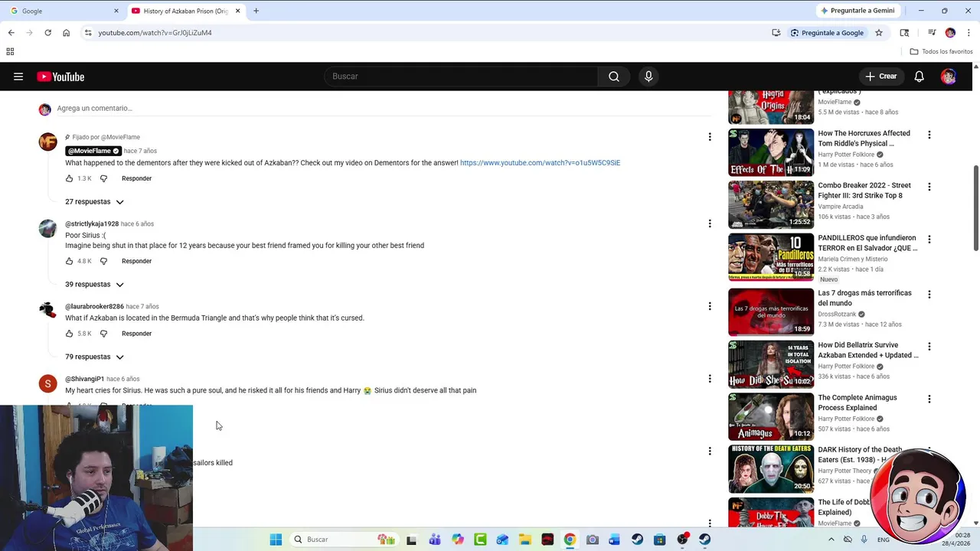Expand 79 respuestas under Bermuda Triangle comment
This screenshot has height=551, width=980.
coord(94,357)
